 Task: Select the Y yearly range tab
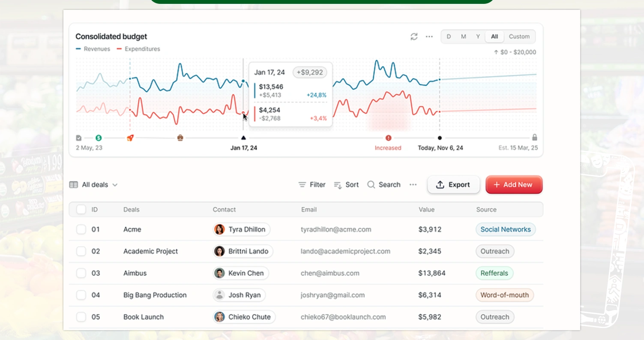pos(478,36)
